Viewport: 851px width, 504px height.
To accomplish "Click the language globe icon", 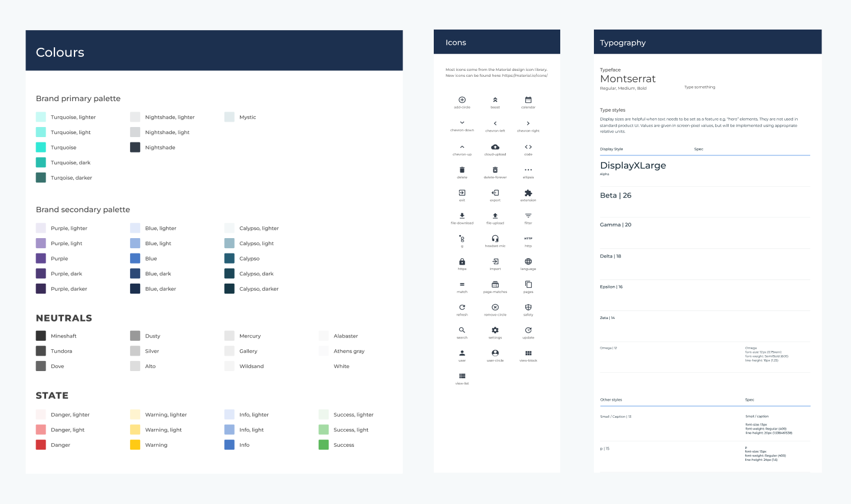I will tap(528, 261).
